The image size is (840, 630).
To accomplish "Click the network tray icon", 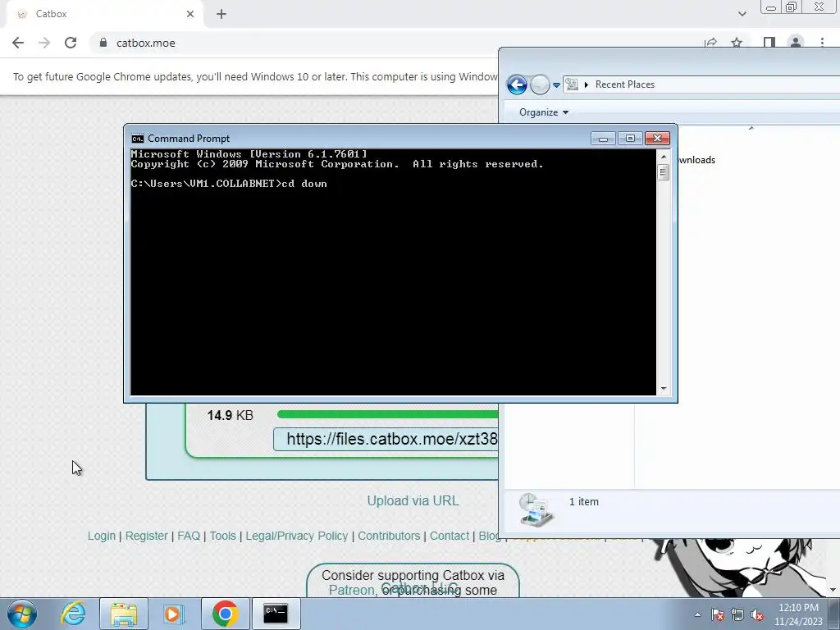I will [x=737, y=614].
